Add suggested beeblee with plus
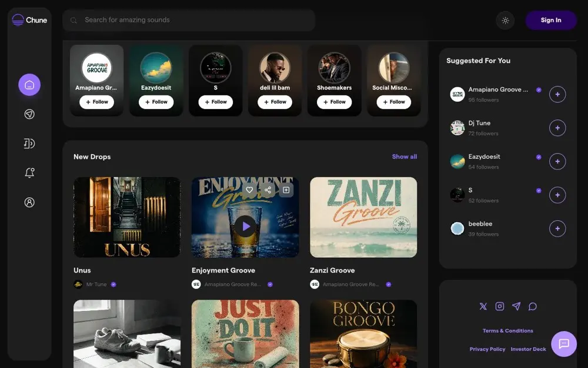This screenshot has width=588, height=368. pos(557,228)
